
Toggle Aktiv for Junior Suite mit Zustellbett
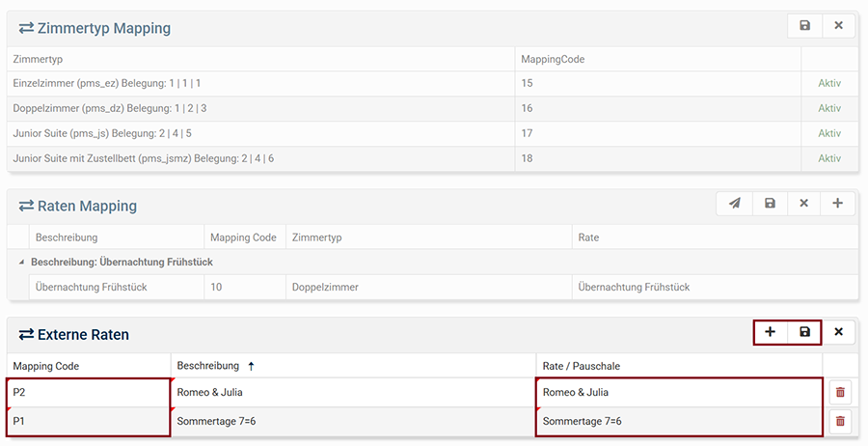coord(829,158)
